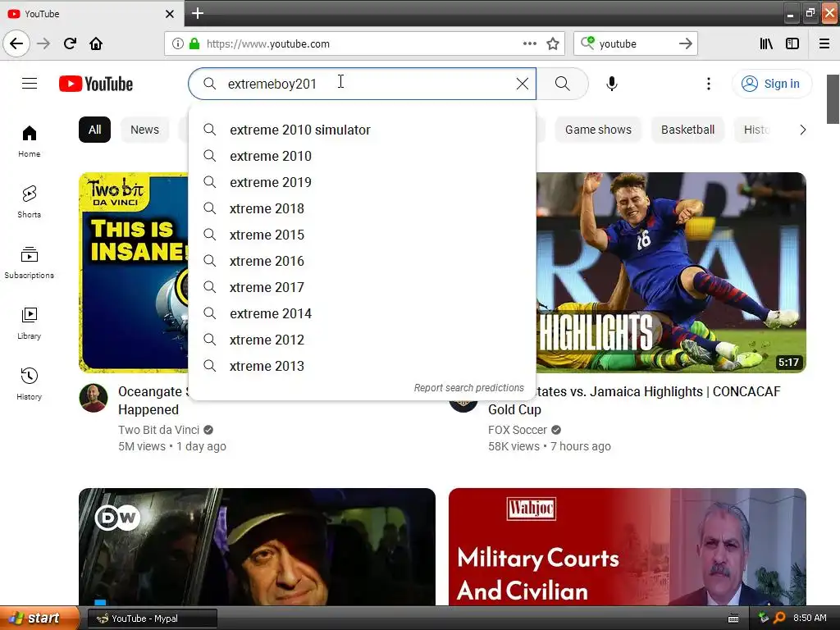Viewport: 840px width, 630px height.
Task: Choose suggestion 'xtreme 2013'
Action: (x=362, y=366)
